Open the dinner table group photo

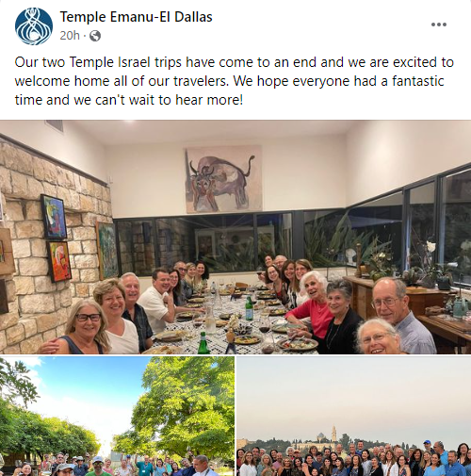click(x=235, y=238)
